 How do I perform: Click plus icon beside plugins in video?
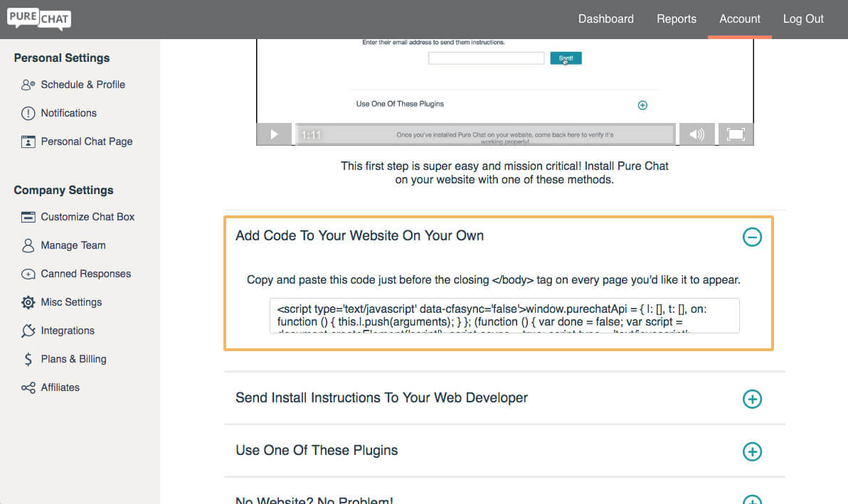pyautogui.click(x=642, y=105)
